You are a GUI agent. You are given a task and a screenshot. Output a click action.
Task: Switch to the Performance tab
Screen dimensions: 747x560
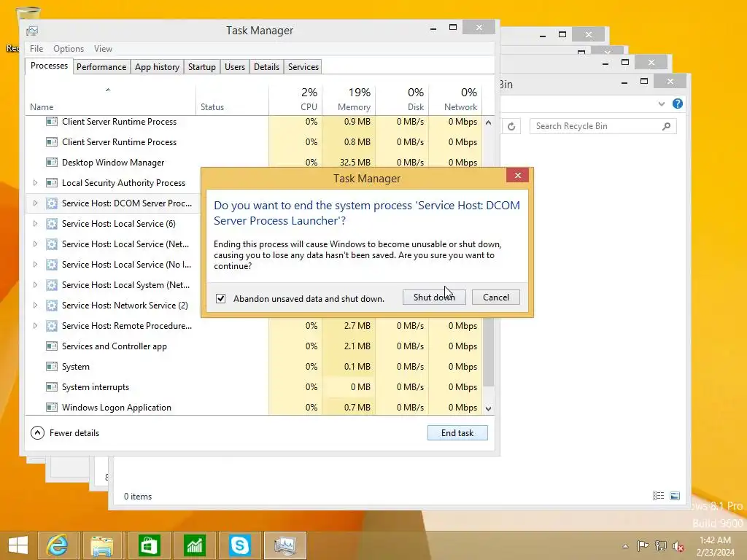coord(101,66)
